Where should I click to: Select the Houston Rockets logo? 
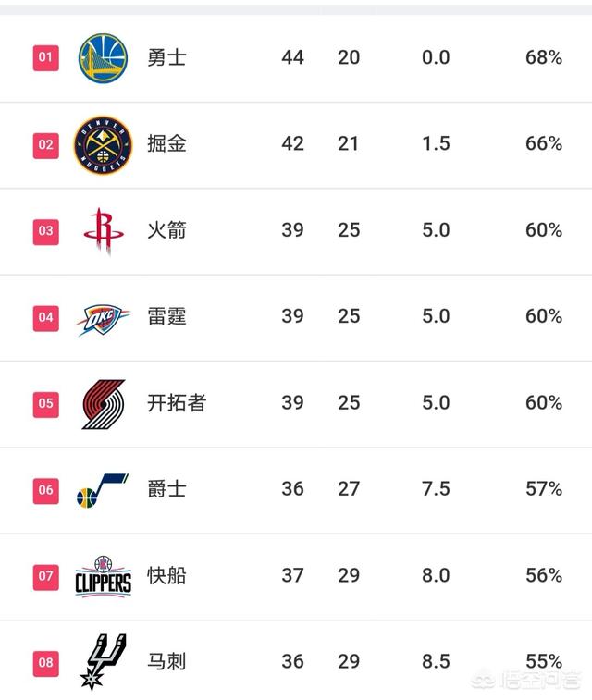pyautogui.click(x=104, y=231)
